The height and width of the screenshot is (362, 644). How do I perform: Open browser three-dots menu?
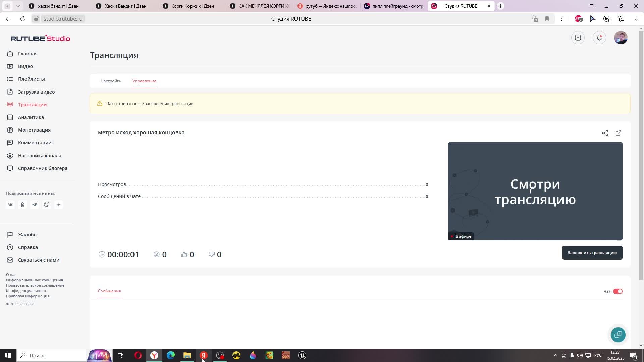(562, 19)
